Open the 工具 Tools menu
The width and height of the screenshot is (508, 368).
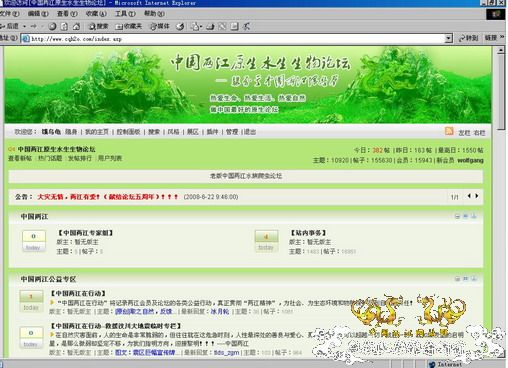tap(125, 14)
